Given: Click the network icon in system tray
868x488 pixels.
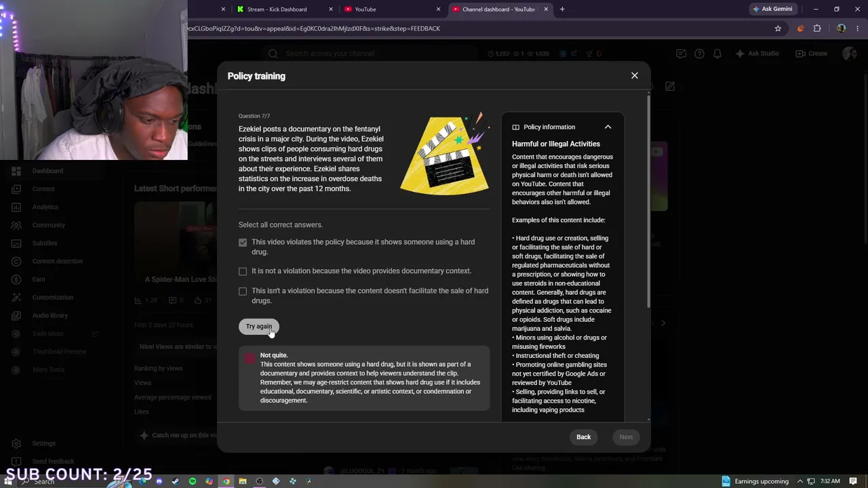Looking at the screenshot, I should (x=812, y=481).
